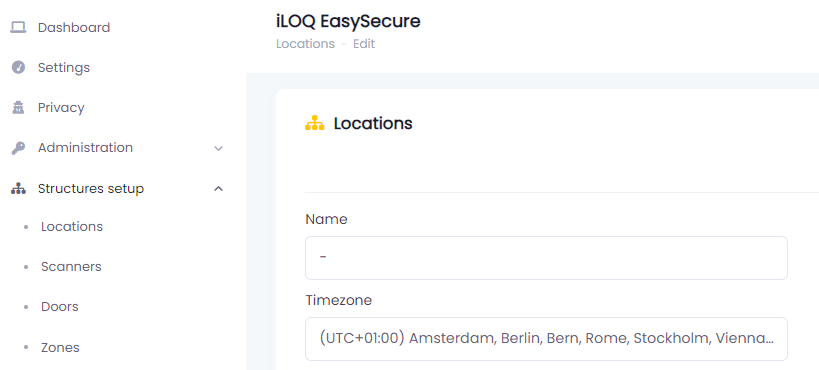Click the Edit breadcrumb link
Viewport: 819px width, 370px height.
364,44
